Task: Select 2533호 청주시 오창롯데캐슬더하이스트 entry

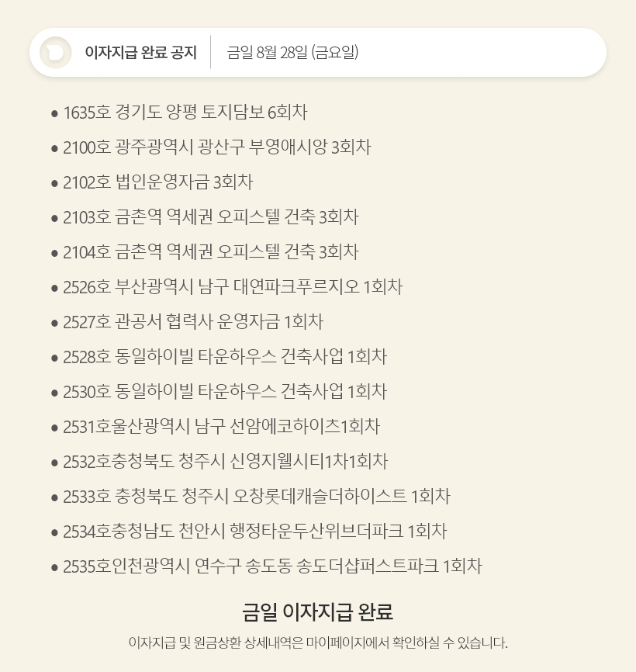Action: tap(257, 497)
